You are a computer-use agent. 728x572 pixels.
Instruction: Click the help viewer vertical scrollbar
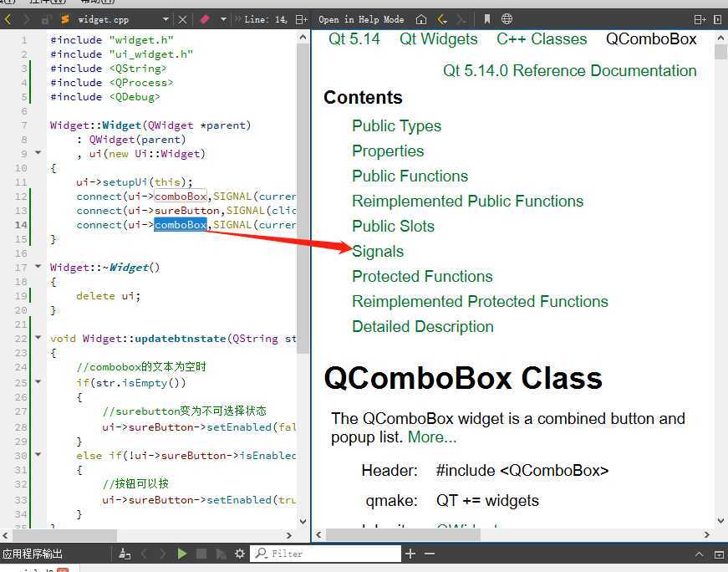720,52
